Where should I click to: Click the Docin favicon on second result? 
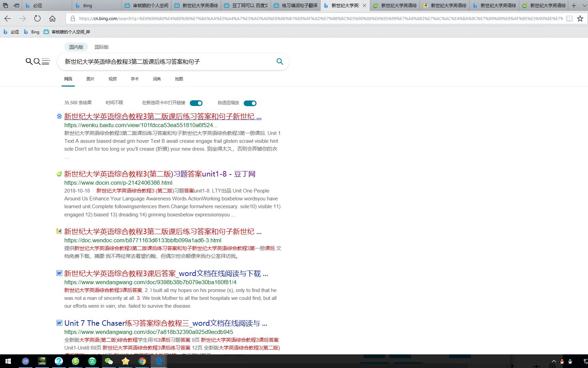point(59,174)
